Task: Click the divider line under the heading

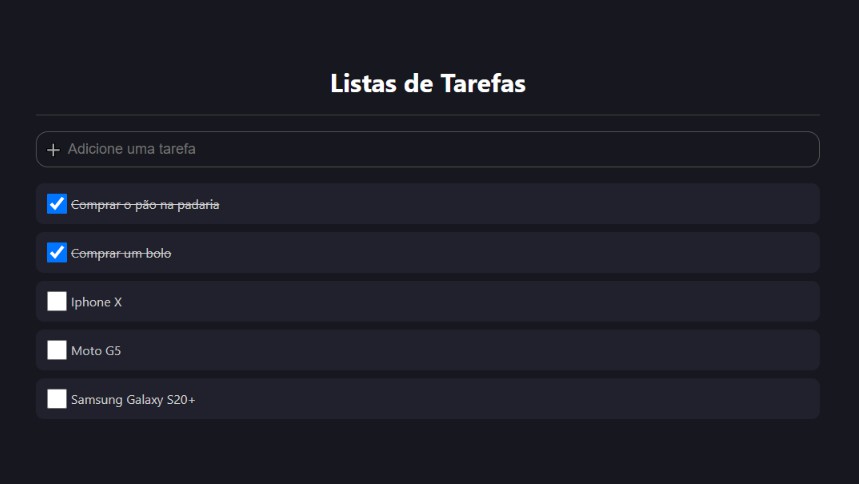Action: point(428,115)
